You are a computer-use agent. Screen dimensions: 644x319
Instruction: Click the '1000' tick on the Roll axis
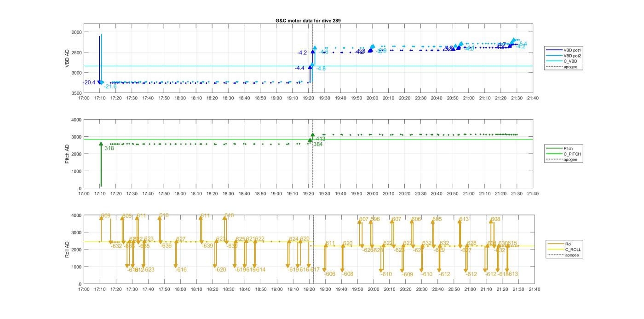(76, 267)
